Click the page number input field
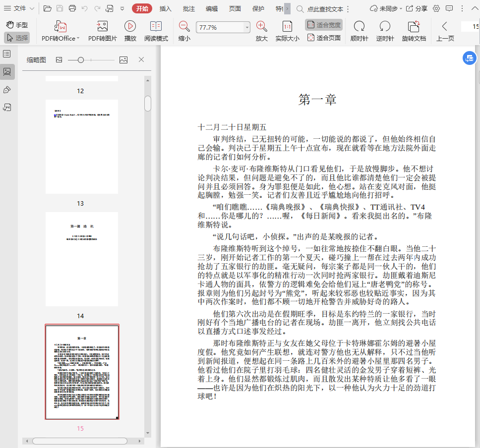Viewport: 480px width, 448px height. [x=471, y=27]
